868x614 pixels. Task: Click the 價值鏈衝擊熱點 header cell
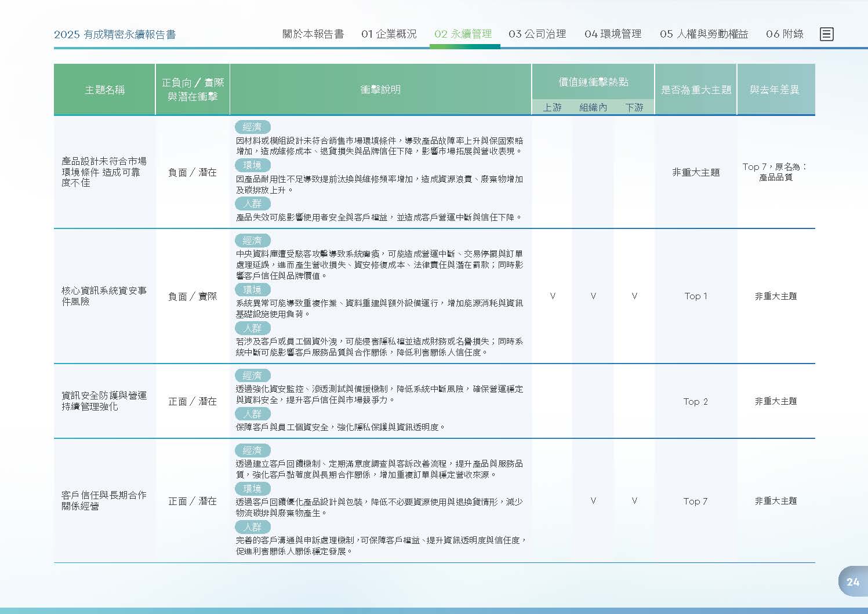pyautogui.click(x=593, y=82)
